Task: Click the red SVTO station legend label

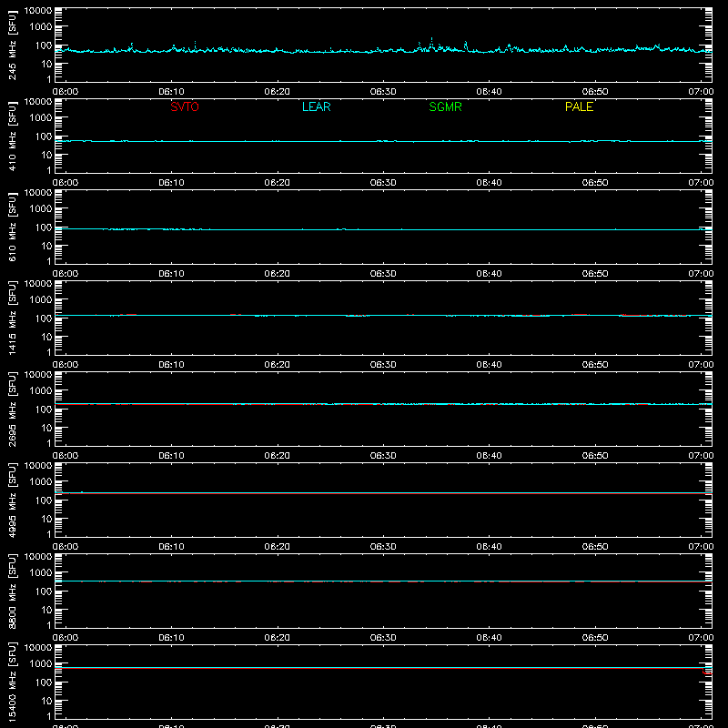Action: tap(185, 106)
